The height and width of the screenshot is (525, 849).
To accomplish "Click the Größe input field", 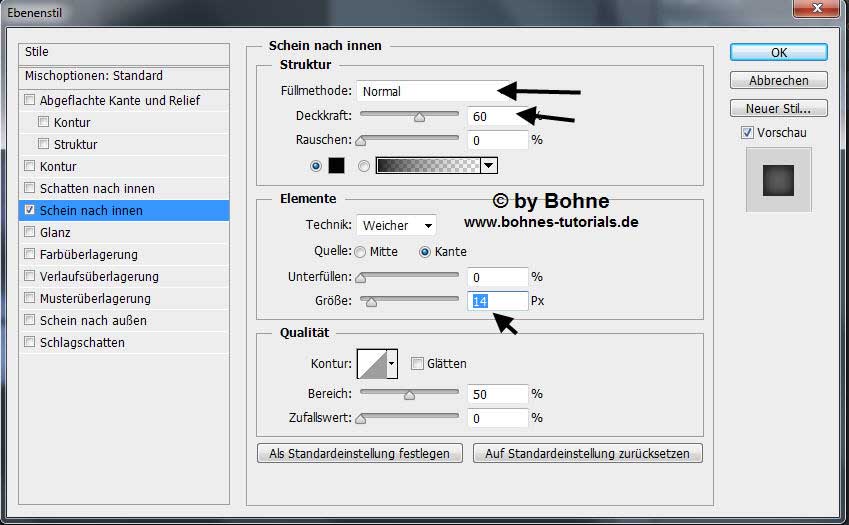I will click(497, 301).
